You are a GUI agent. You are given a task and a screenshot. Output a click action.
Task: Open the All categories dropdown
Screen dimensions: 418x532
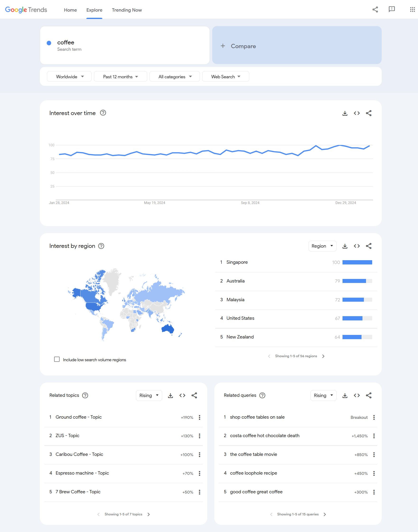pos(174,77)
